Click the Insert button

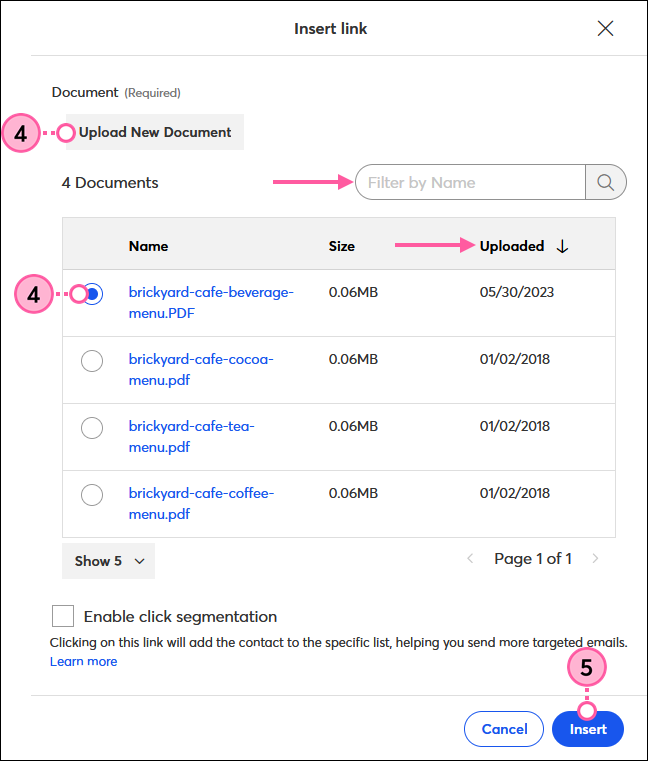click(x=588, y=729)
